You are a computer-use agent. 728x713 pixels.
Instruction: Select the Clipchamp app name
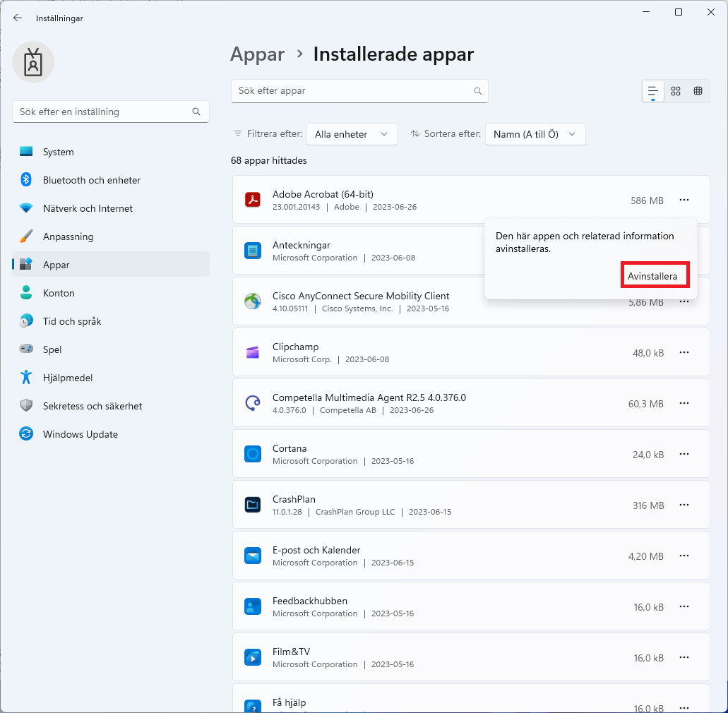[x=295, y=347]
